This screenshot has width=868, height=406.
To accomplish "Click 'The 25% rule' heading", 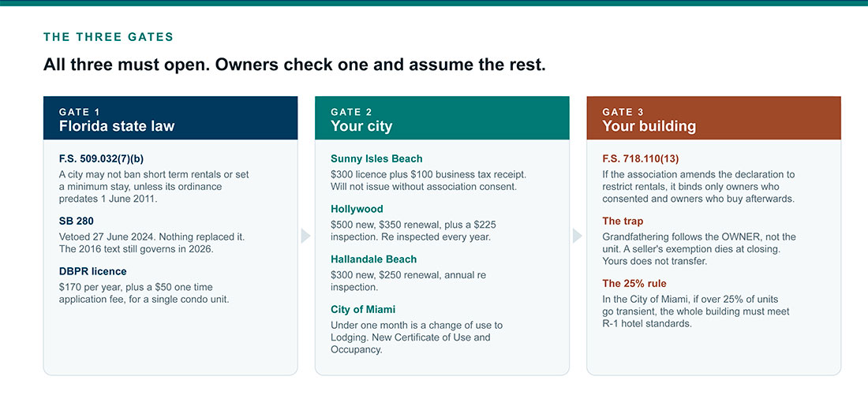I will pos(634,284).
